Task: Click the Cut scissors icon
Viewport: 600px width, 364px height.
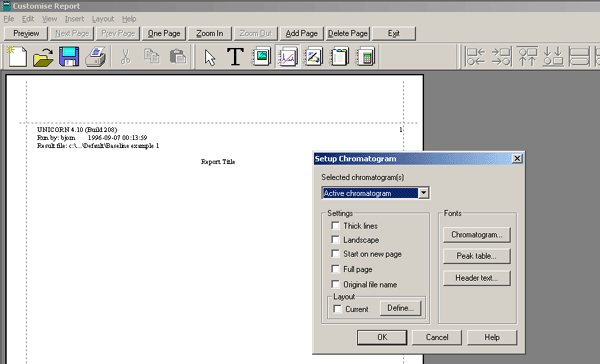Action: pyautogui.click(x=126, y=57)
